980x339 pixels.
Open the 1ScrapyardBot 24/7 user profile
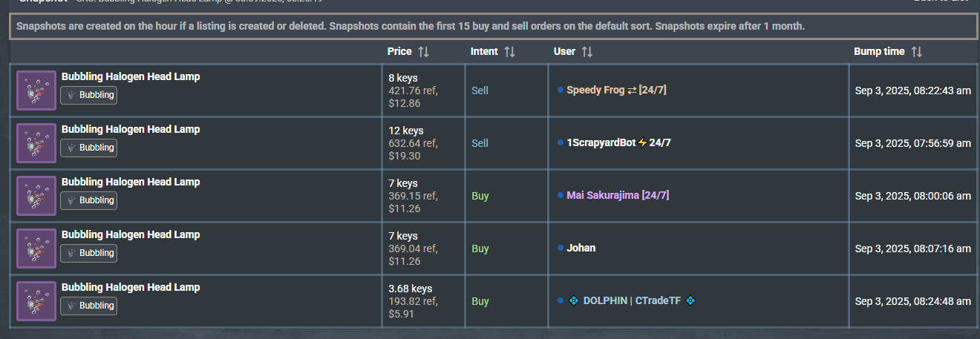click(x=618, y=142)
